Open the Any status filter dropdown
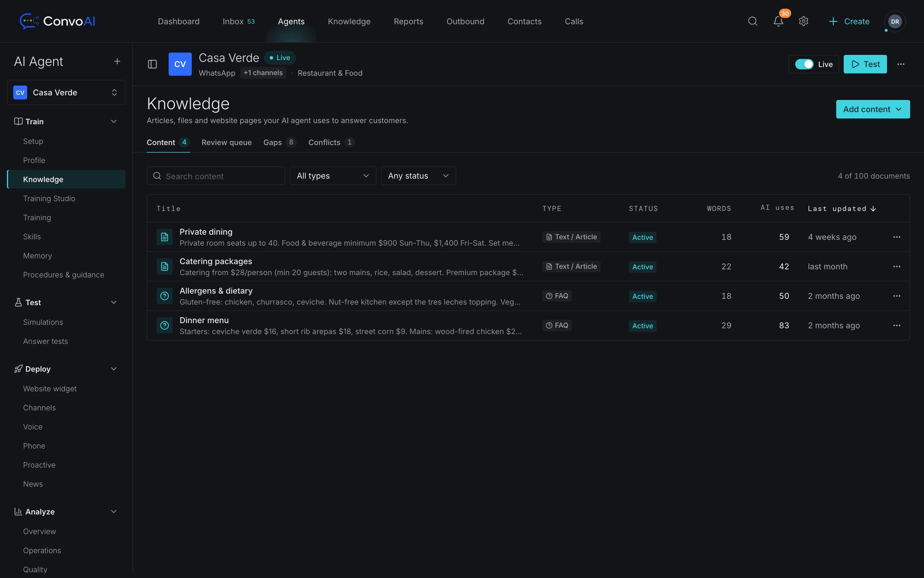The image size is (924, 578). (x=418, y=176)
